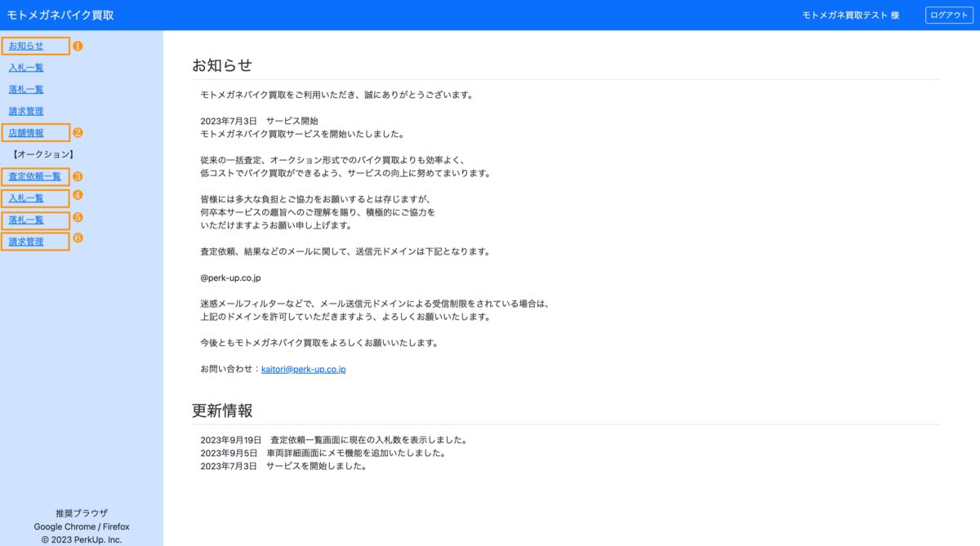Click the kaitori@perk-up.co.jp email link
980x546 pixels.
(304, 370)
